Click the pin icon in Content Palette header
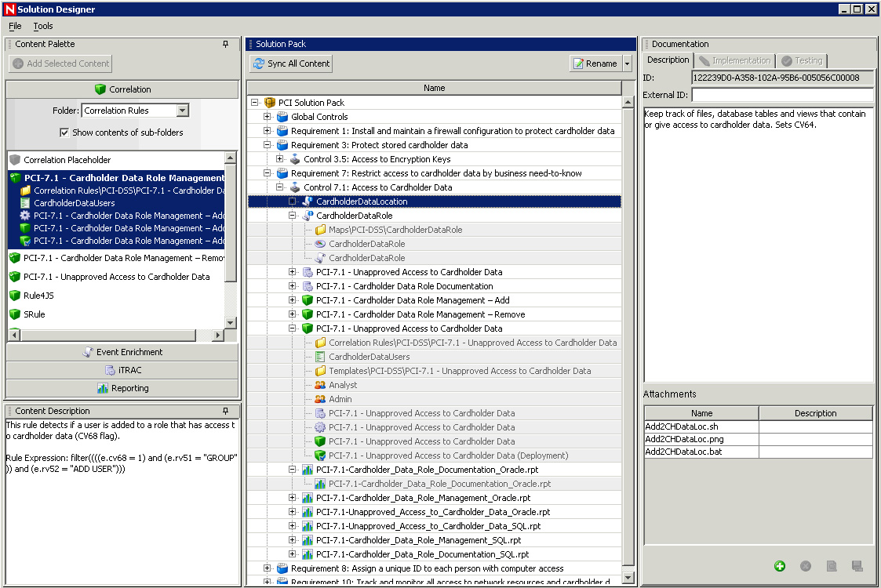This screenshot has width=881, height=588. point(226,45)
